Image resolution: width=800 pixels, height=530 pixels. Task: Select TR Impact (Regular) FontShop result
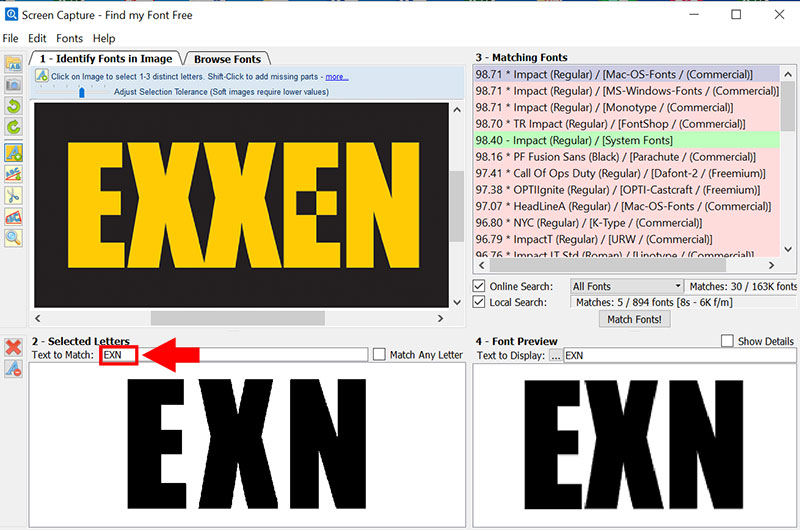coord(627,123)
